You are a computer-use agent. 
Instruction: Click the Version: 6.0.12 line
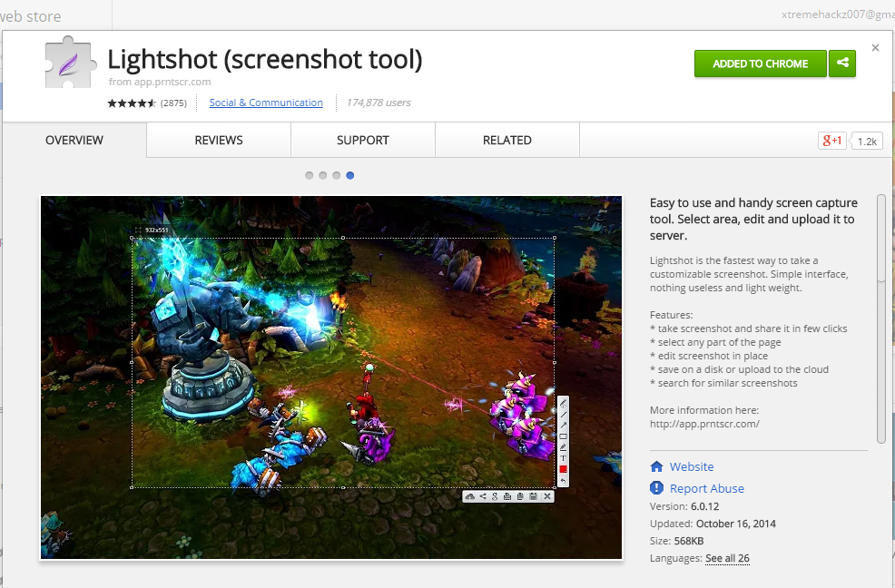(684, 506)
